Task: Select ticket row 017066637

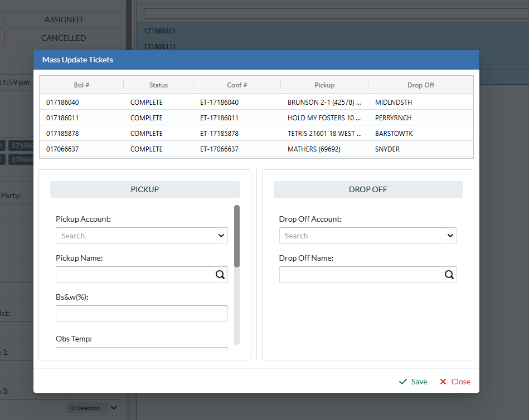Action: coord(256,149)
